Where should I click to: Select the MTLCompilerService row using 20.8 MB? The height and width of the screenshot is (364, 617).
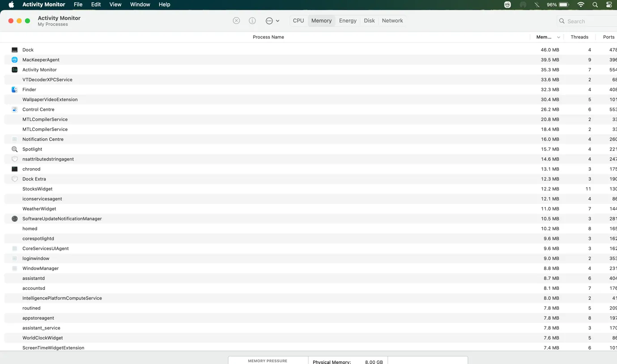pos(311,119)
